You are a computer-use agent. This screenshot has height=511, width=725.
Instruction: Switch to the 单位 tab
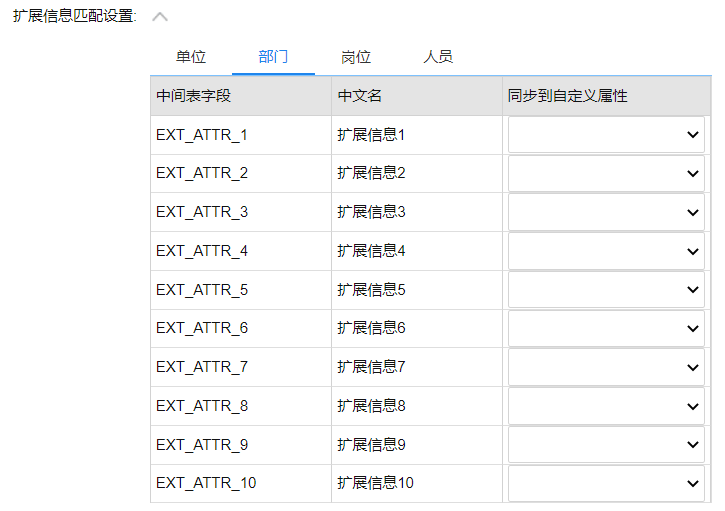[191, 57]
